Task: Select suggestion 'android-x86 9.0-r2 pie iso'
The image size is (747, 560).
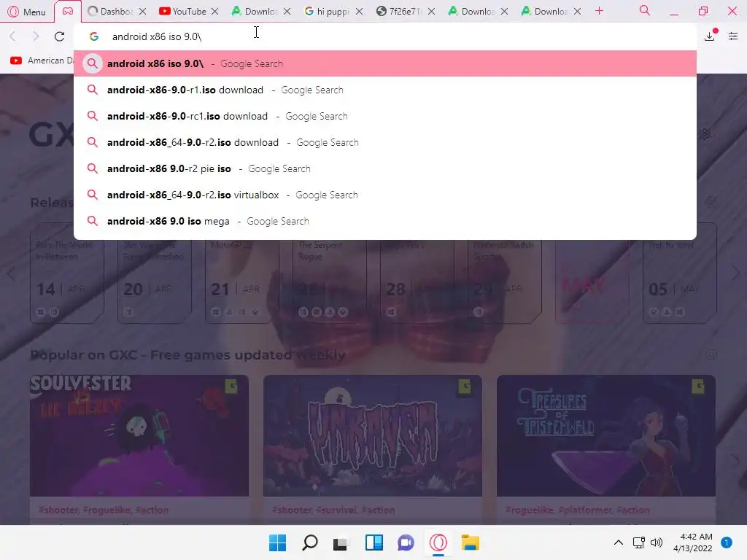Action: [x=385, y=168]
